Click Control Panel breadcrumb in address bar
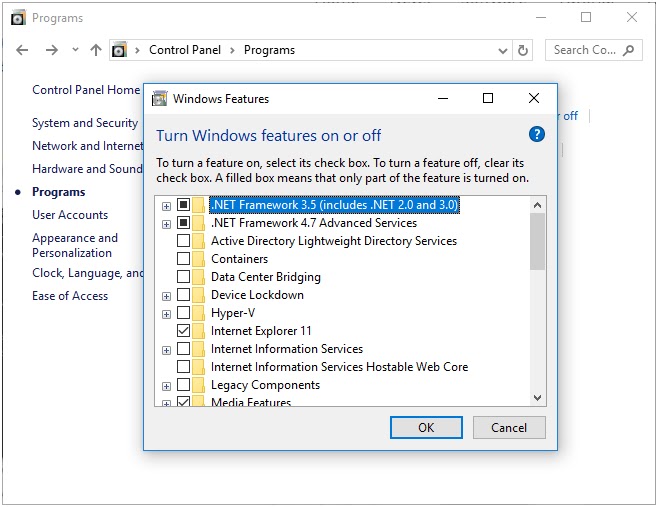The width and height of the screenshot is (658, 507). [185, 50]
